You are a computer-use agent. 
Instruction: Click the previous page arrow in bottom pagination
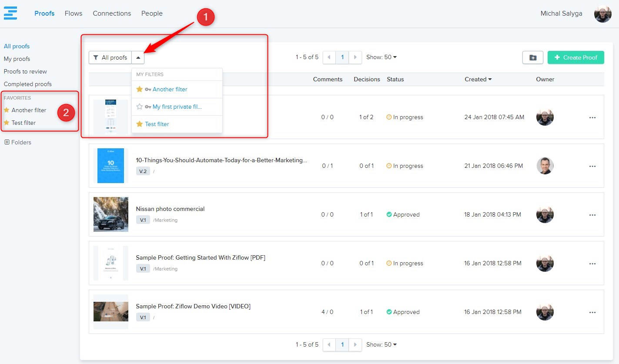click(x=329, y=345)
